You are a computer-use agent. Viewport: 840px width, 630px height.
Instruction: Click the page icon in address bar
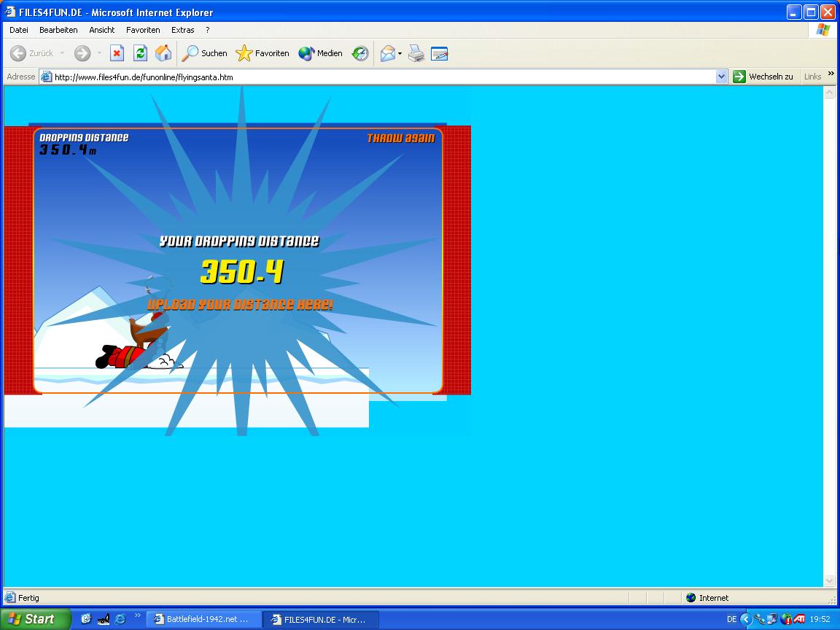(x=47, y=77)
